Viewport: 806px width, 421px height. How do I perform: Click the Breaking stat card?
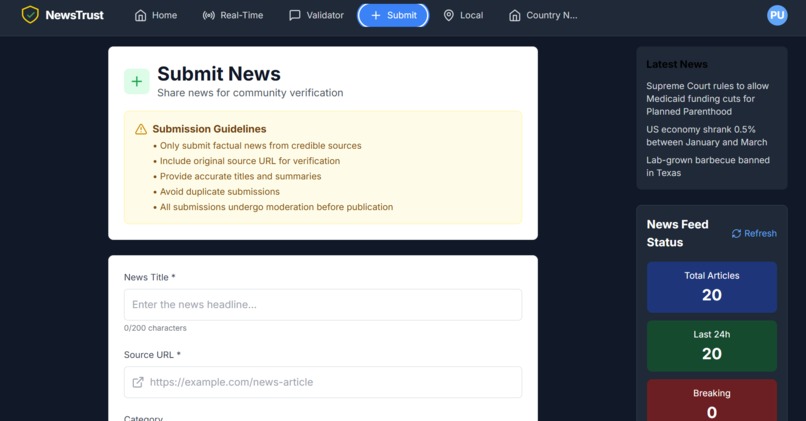point(712,401)
